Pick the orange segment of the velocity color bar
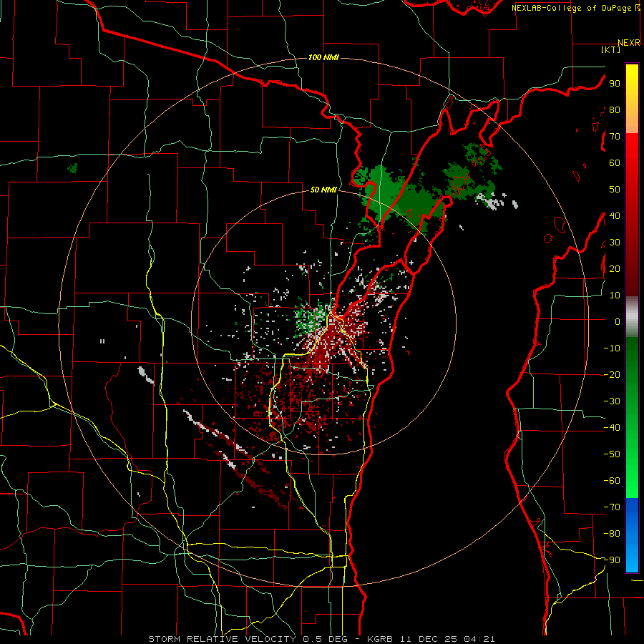This screenshot has width=644, height=644. [x=632, y=121]
